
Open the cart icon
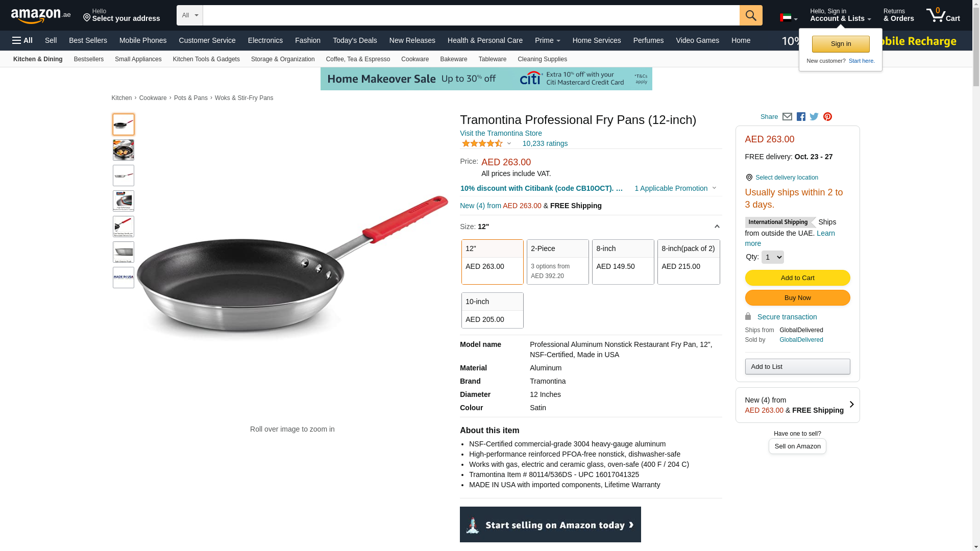point(943,15)
